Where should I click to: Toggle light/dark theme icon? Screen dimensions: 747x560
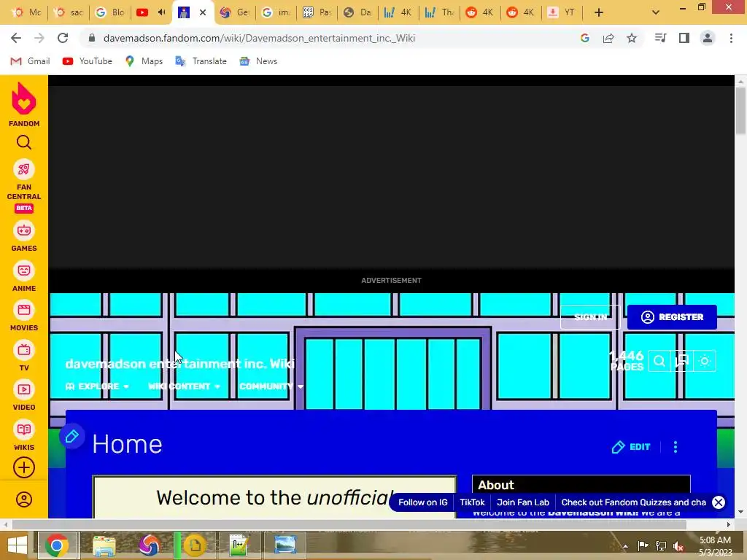click(x=705, y=362)
